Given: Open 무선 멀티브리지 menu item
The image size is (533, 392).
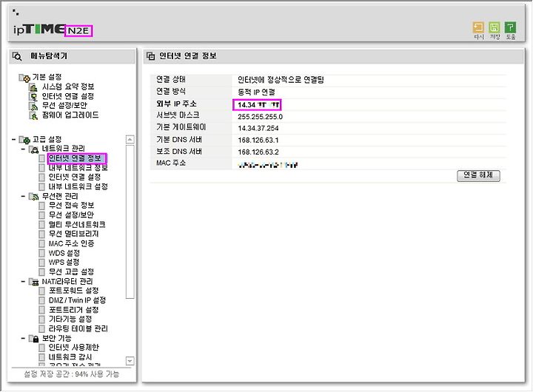Looking at the screenshot, I should point(74,234).
